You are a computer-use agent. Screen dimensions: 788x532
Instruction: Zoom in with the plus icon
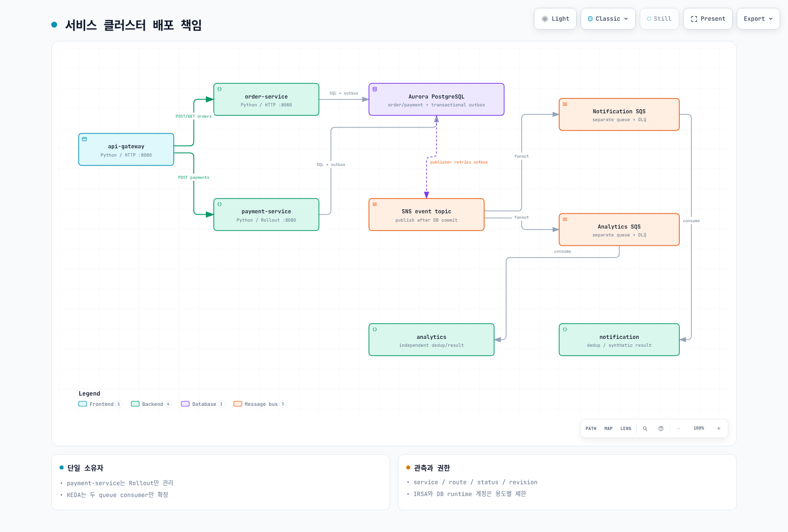(x=719, y=429)
